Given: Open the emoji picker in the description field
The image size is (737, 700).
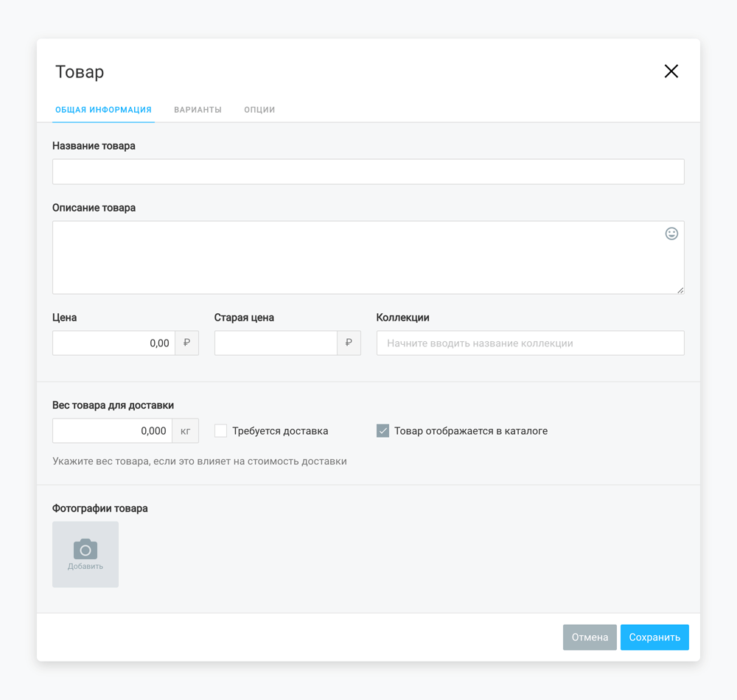Looking at the screenshot, I should pyautogui.click(x=671, y=234).
